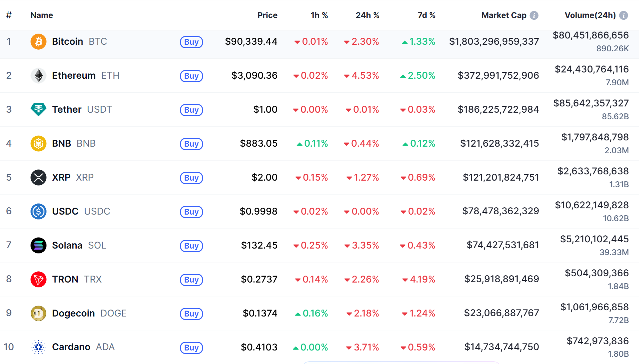Click Cardano 24h change 3.71%
The height and width of the screenshot is (364, 639).
363,347
